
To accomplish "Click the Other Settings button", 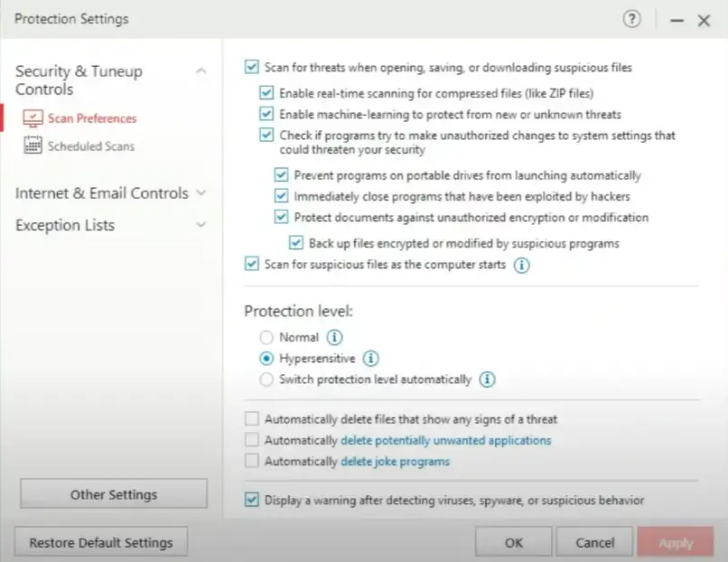I will click(x=114, y=494).
